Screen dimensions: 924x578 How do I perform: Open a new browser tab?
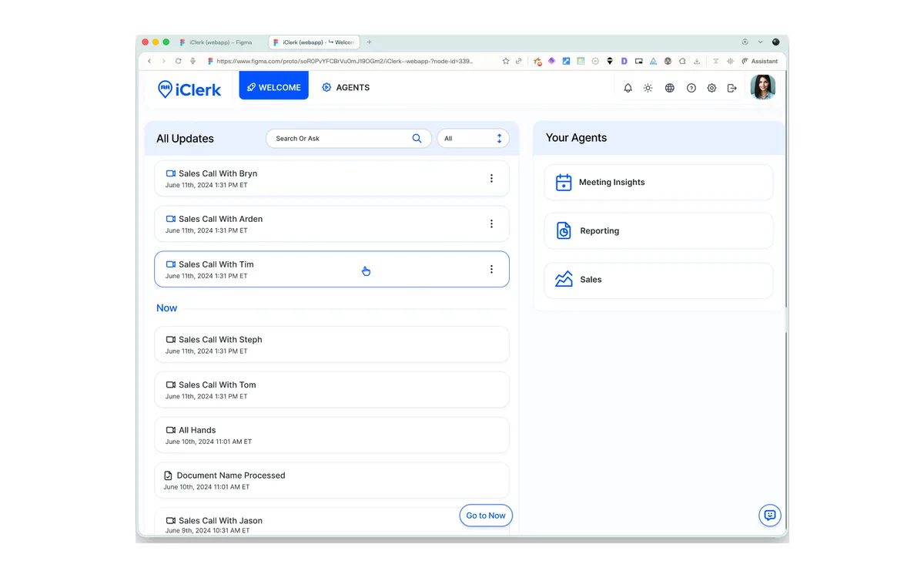[370, 42]
